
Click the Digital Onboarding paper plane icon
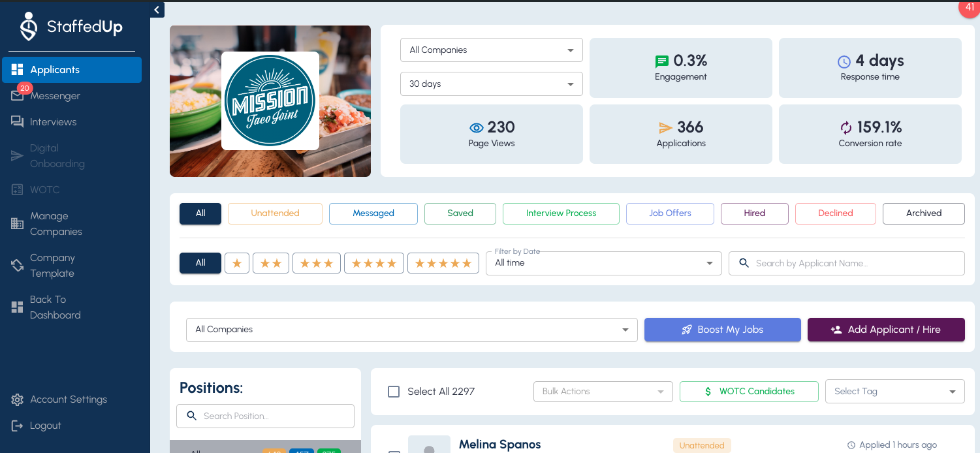pyautogui.click(x=17, y=155)
